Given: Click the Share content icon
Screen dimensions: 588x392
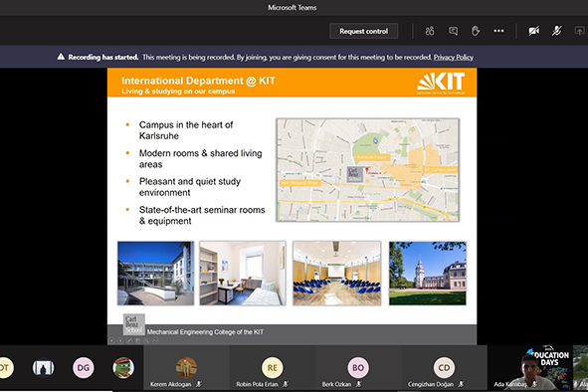Looking at the screenshot, I should point(580,31).
